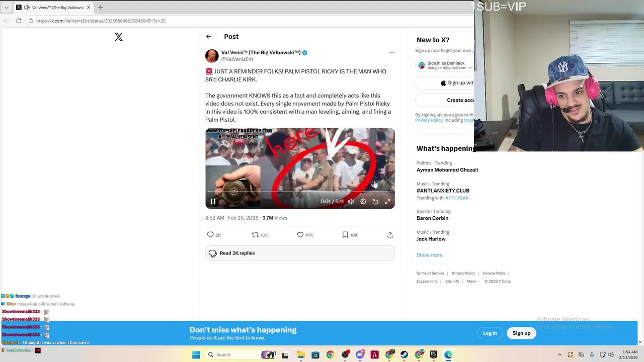Open trending topic Ayman Mohamad Ghazali

click(x=447, y=170)
